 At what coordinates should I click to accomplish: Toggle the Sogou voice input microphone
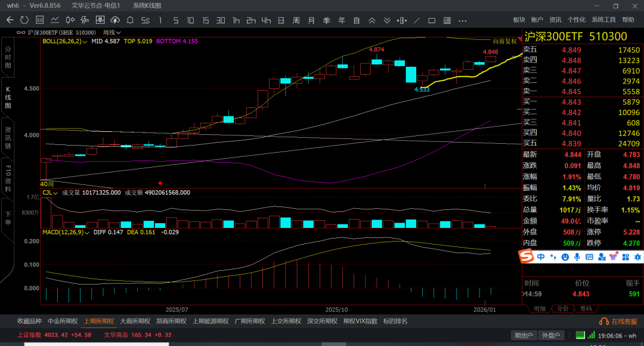pos(577,257)
